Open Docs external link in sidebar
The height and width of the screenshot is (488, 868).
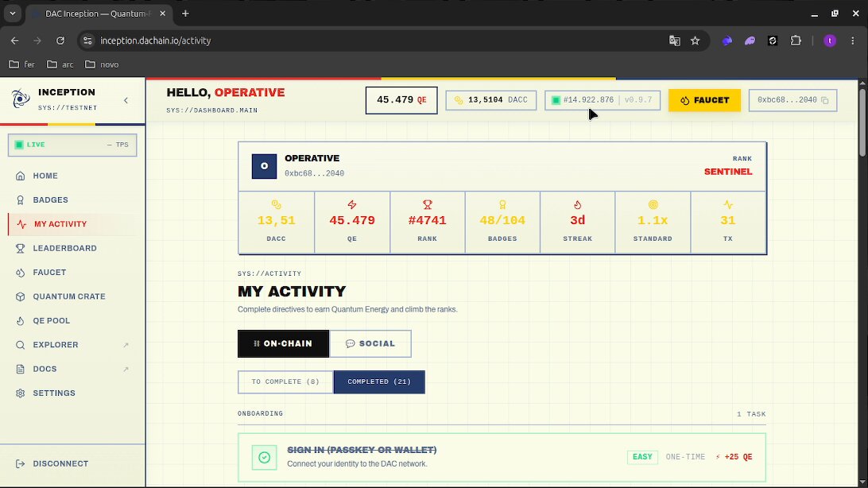point(72,369)
